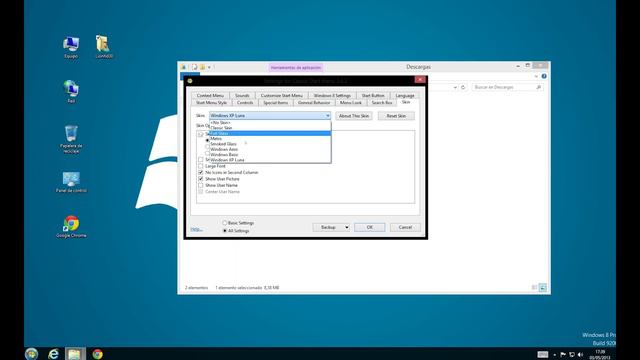Switch to the Sounds tab
The width and height of the screenshot is (640, 360).
click(x=242, y=95)
